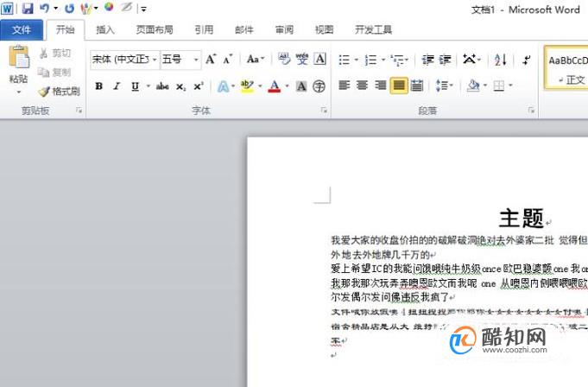
Task: Switch to Page Layout (页面布局) tab
Action: click(x=155, y=29)
